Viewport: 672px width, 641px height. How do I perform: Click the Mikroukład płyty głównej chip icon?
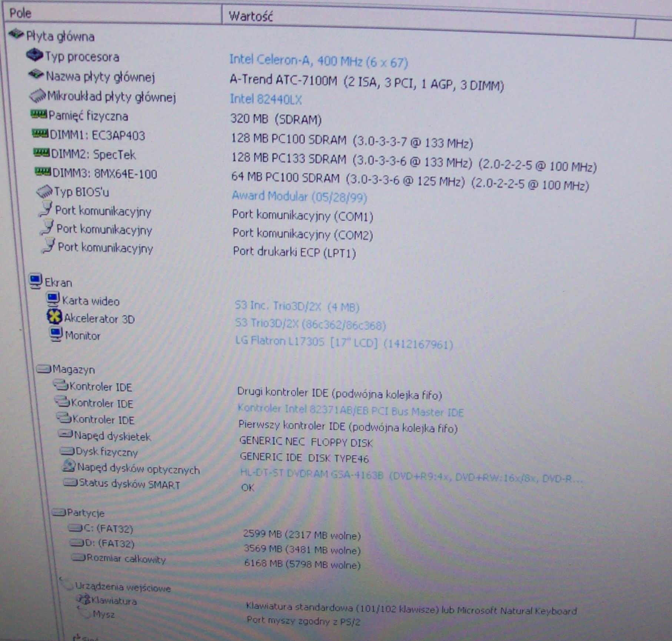[x=37, y=95]
